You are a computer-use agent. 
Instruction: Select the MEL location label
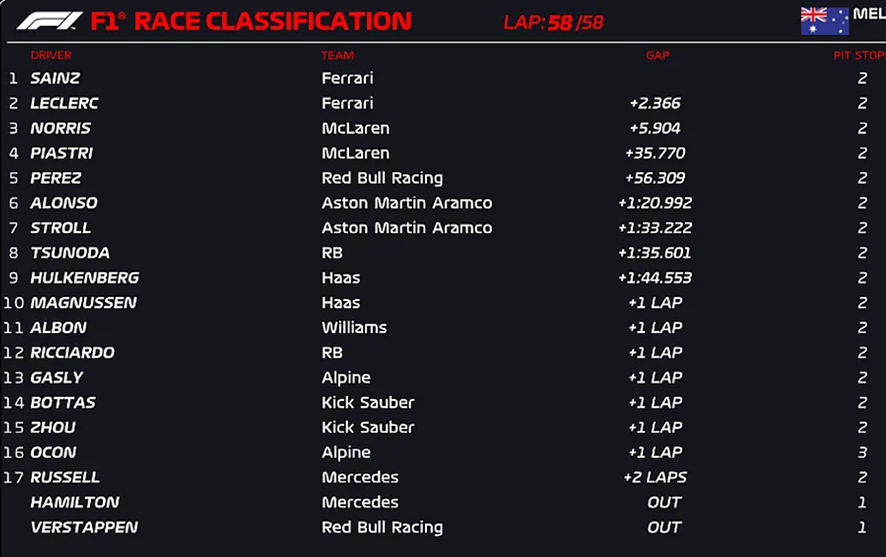click(x=869, y=14)
